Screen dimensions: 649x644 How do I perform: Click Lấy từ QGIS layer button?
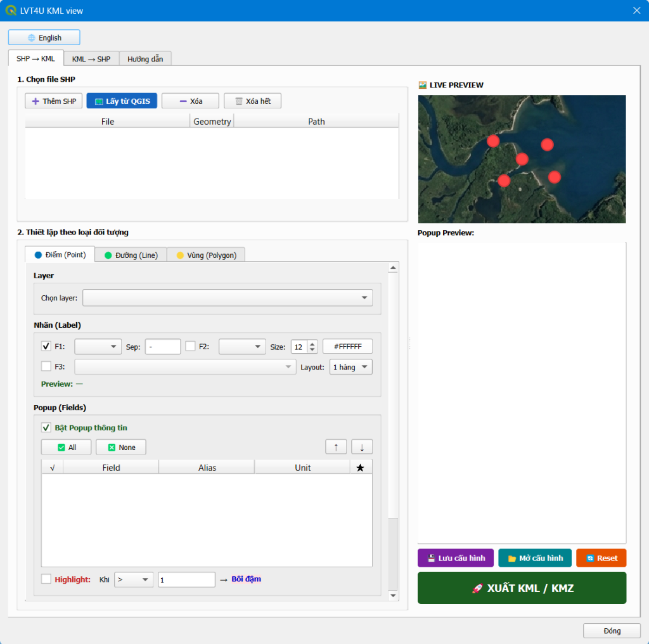click(122, 101)
